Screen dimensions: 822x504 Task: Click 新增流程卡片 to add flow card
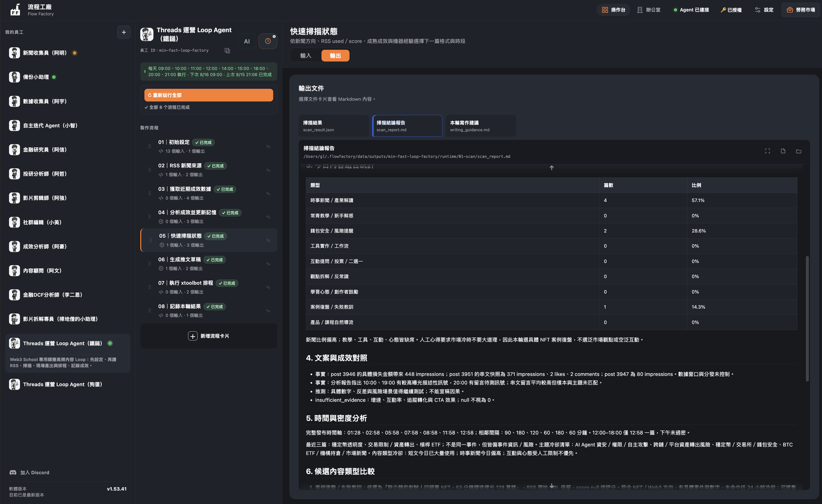pyautogui.click(x=209, y=336)
